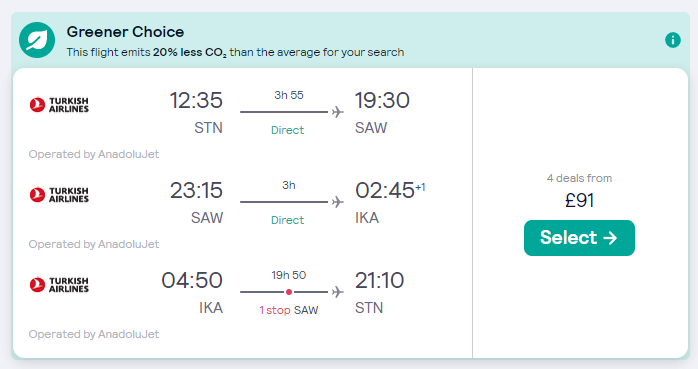698x369 pixels.
Task: Click Operated by AnadoluJet under first flight
Action: pyautogui.click(x=94, y=154)
